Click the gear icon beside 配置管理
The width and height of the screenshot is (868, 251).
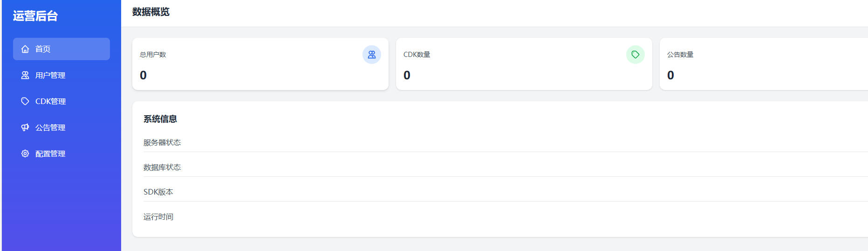(x=25, y=153)
